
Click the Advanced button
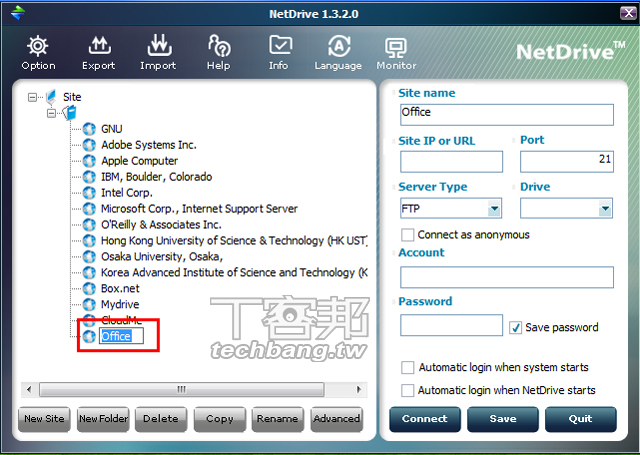pyautogui.click(x=336, y=419)
